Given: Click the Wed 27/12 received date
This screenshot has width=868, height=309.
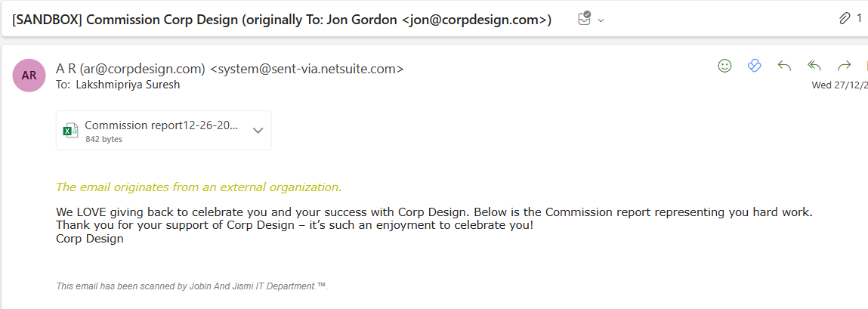Looking at the screenshot, I should coord(839,85).
